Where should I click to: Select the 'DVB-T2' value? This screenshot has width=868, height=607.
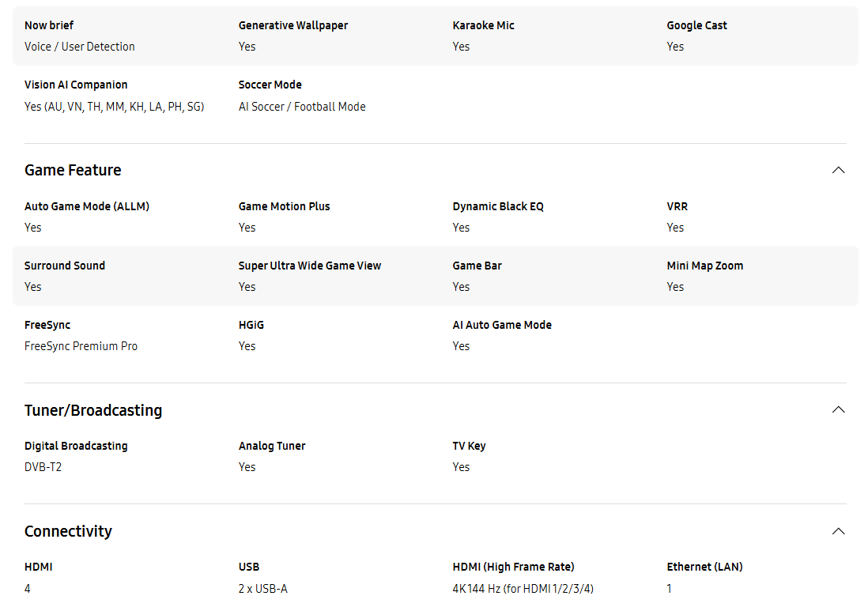point(43,467)
